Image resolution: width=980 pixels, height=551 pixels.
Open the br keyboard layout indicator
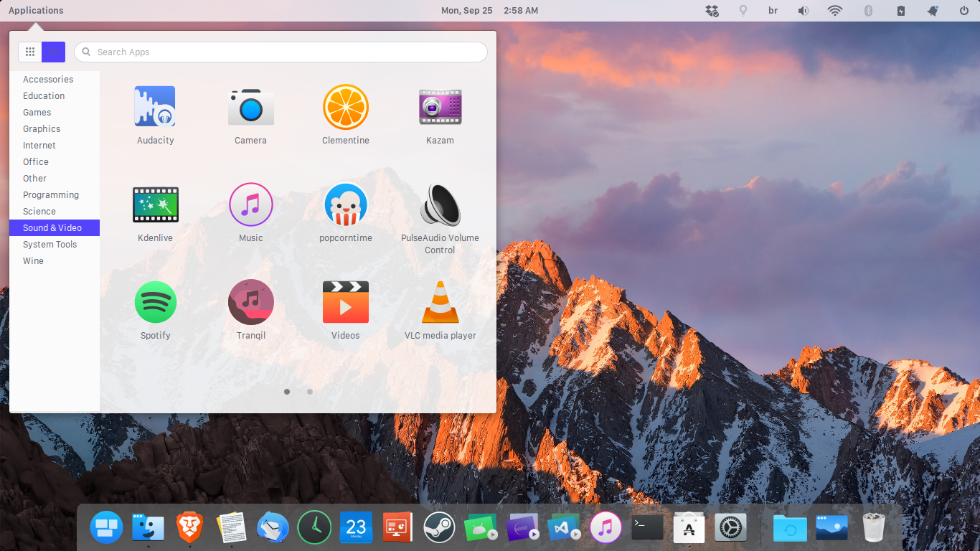pyautogui.click(x=773, y=10)
